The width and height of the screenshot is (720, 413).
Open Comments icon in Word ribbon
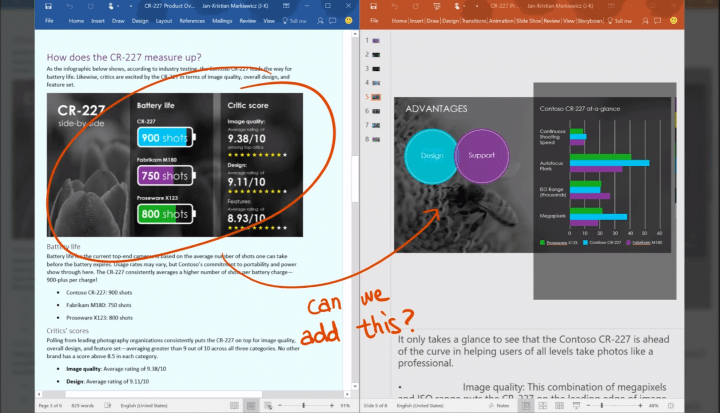tap(333, 21)
